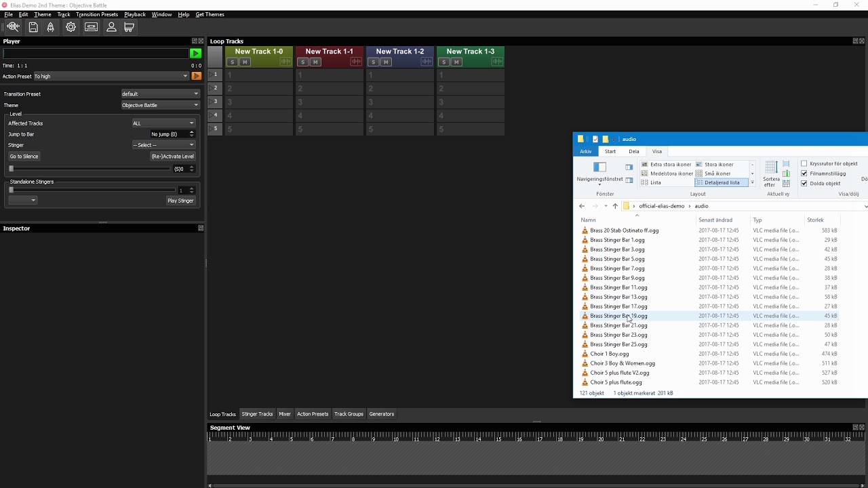The height and width of the screenshot is (488, 868).
Task: Open the Playback menu
Action: point(135,14)
